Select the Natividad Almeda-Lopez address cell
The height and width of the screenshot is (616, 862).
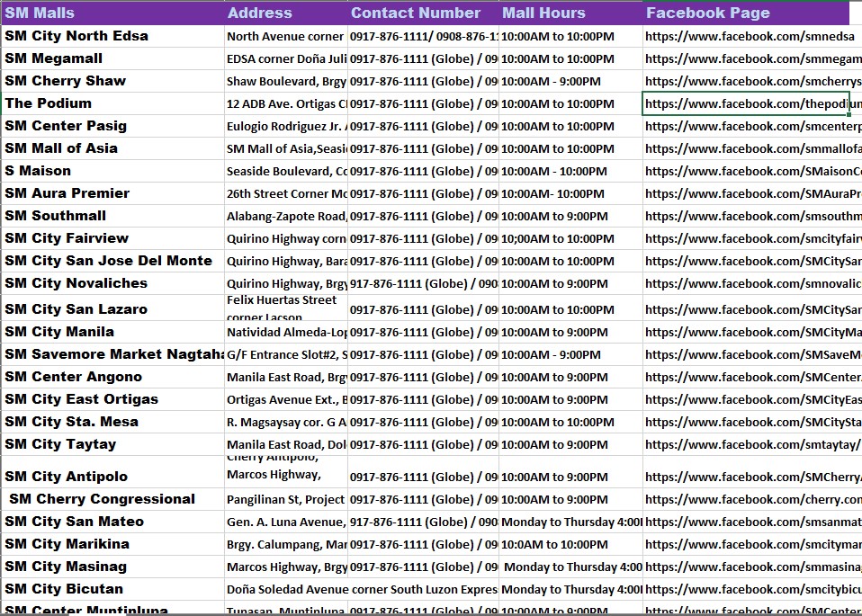pos(286,333)
